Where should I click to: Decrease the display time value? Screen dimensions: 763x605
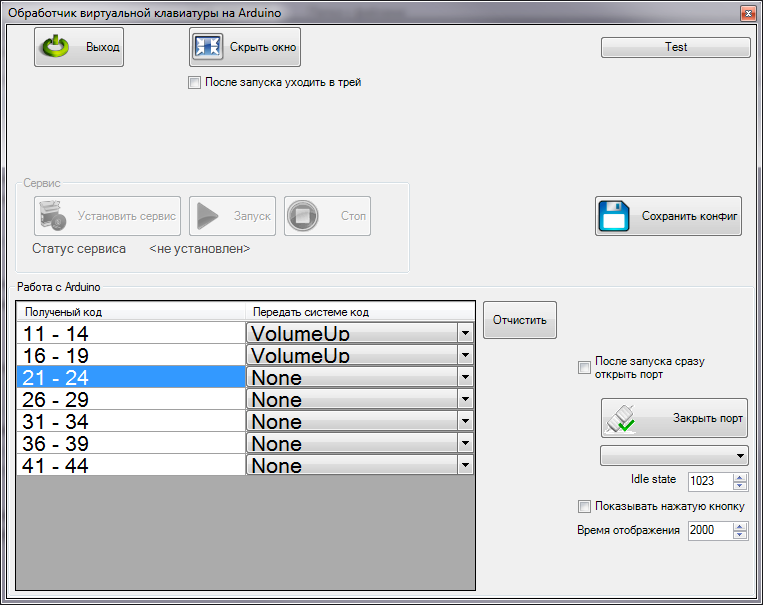tap(740, 535)
